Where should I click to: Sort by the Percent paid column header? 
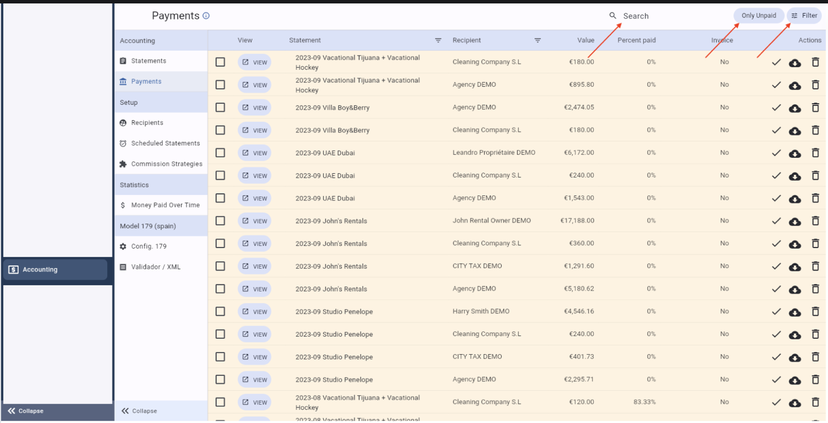636,40
